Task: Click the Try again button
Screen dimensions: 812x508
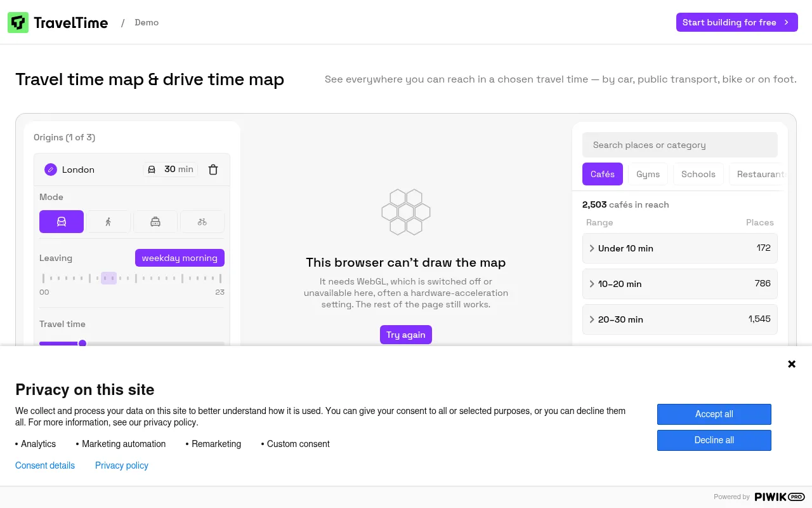Action: [x=406, y=335]
